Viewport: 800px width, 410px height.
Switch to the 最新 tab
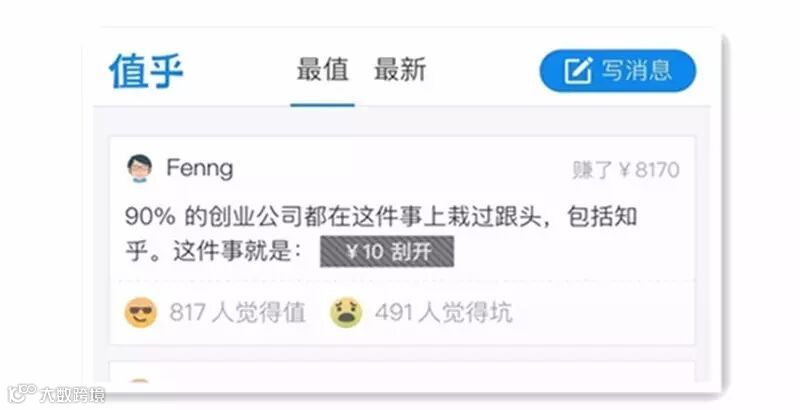point(400,69)
